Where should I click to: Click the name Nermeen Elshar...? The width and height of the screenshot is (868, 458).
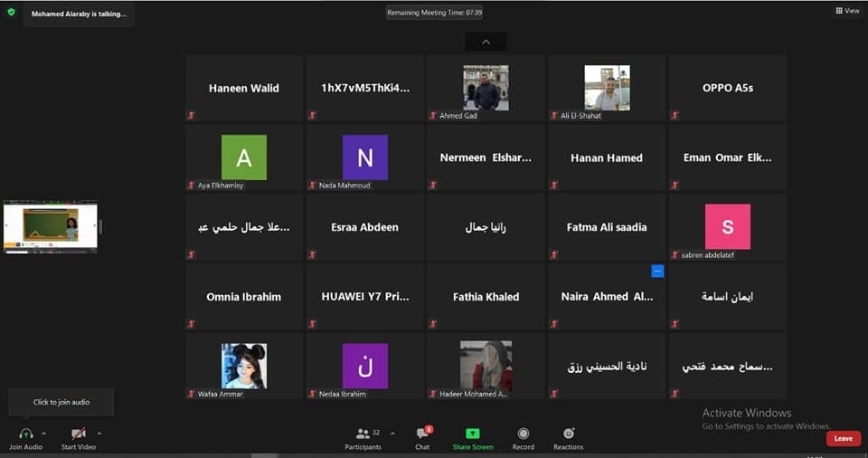coord(486,158)
